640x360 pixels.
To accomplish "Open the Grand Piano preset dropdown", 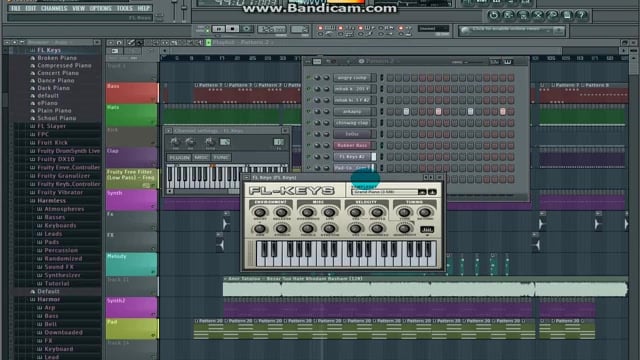I will tap(384, 192).
